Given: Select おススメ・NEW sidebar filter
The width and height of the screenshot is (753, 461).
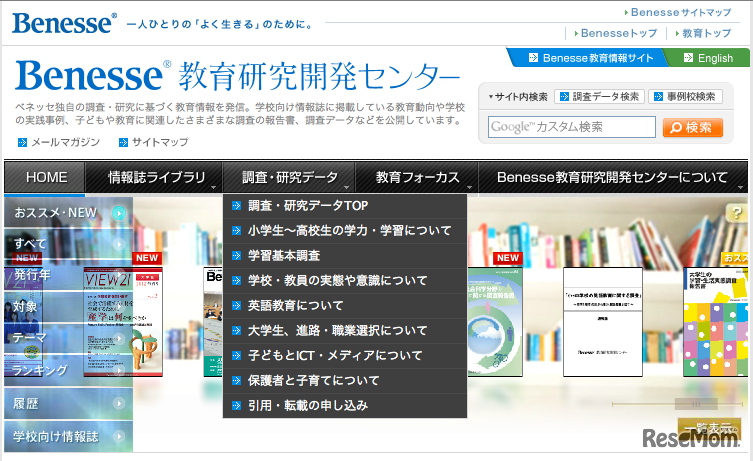Looking at the screenshot, I should click(68, 212).
